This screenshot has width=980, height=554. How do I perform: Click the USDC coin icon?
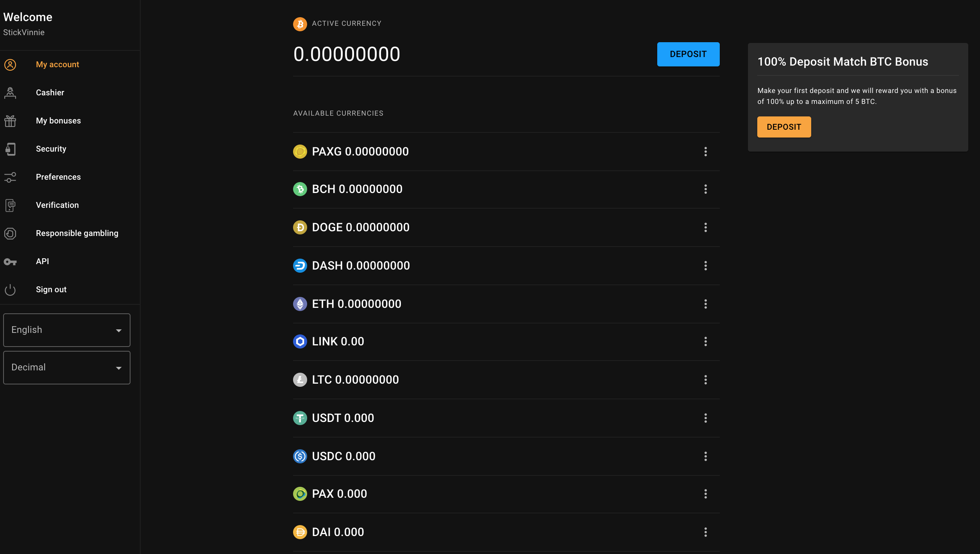pos(300,456)
